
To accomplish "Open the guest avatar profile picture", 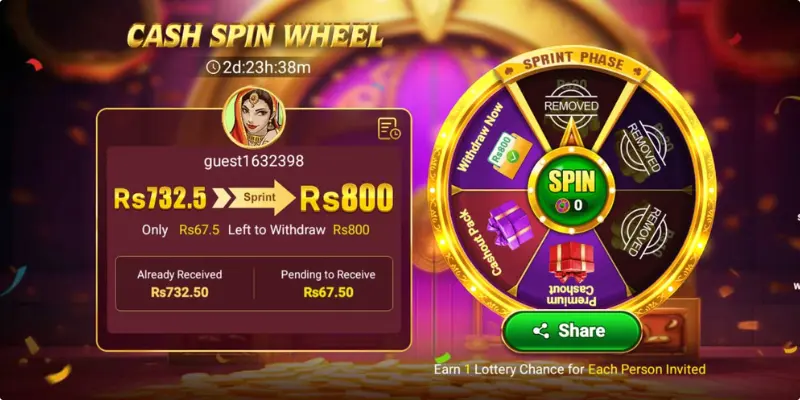I will coord(254,117).
